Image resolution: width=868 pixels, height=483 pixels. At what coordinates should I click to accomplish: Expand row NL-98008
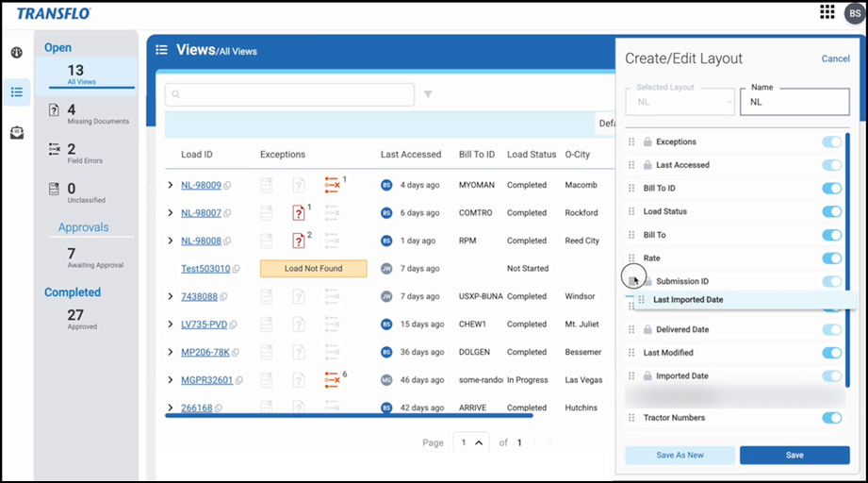[171, 241]
